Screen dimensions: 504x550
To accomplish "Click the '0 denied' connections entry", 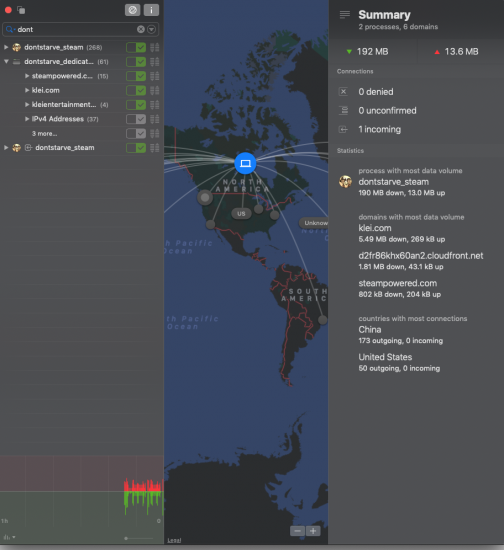I will pyautogui.click(x=376, y=92).
